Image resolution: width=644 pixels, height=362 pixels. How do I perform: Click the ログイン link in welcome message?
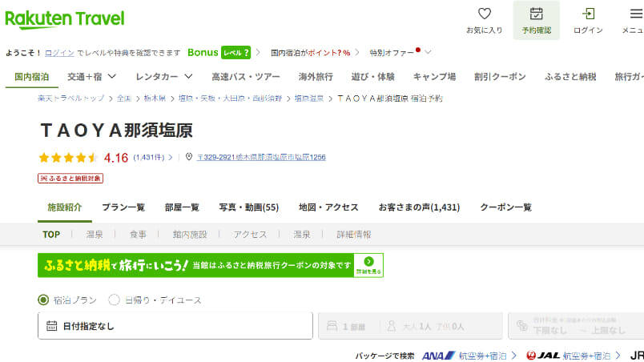click(59, 53)
